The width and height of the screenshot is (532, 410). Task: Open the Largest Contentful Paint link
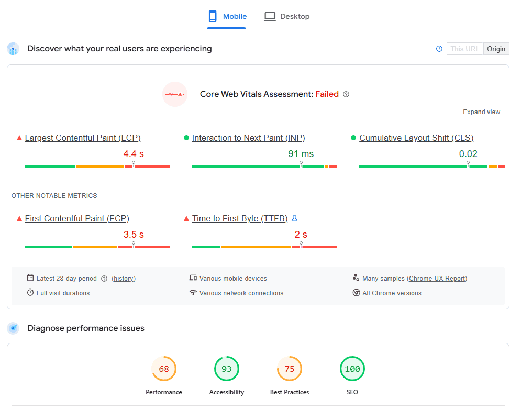pyautogui.click(x=82, y=137)
